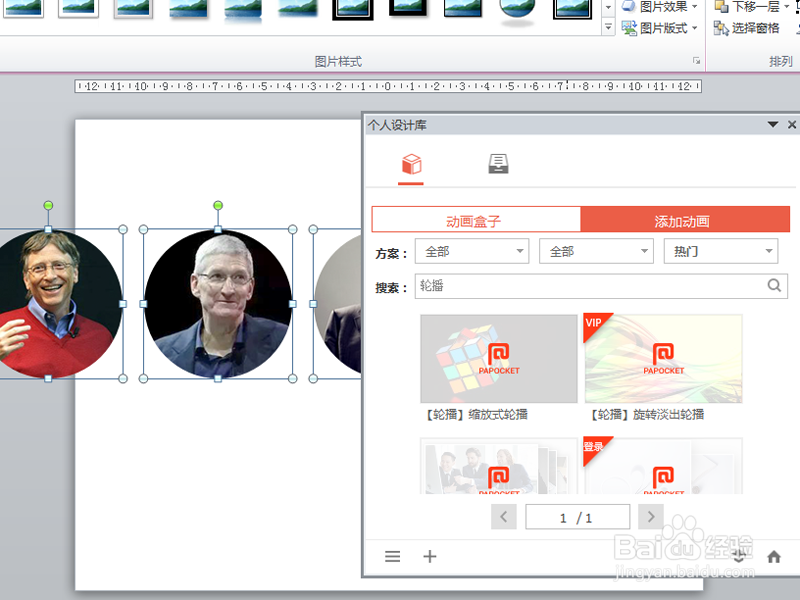Select the business people carousel thumbnail
Viewport: 800px width, 600px height.
click(498, 465)
